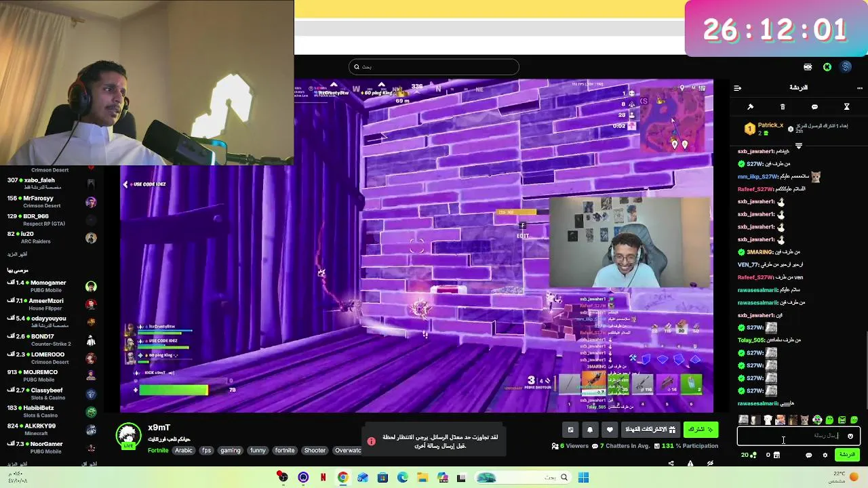Select the green blob emote at row end

pyautogui.click(x=854, y=420)
